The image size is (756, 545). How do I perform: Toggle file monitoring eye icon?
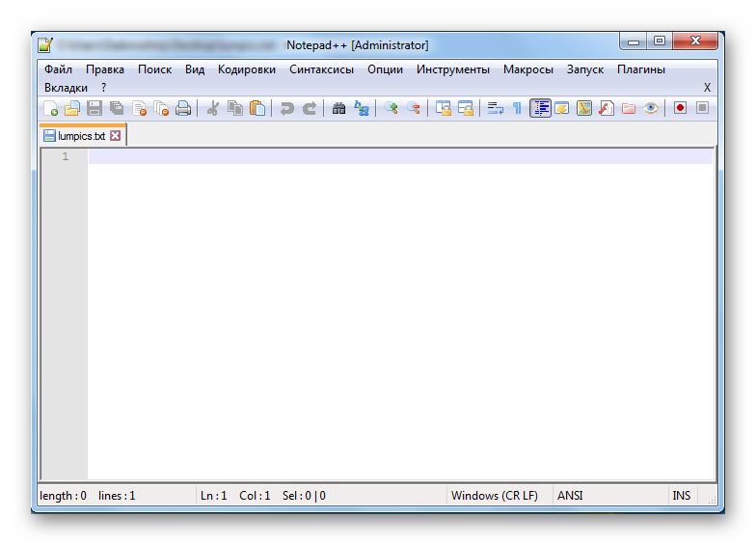650,108
